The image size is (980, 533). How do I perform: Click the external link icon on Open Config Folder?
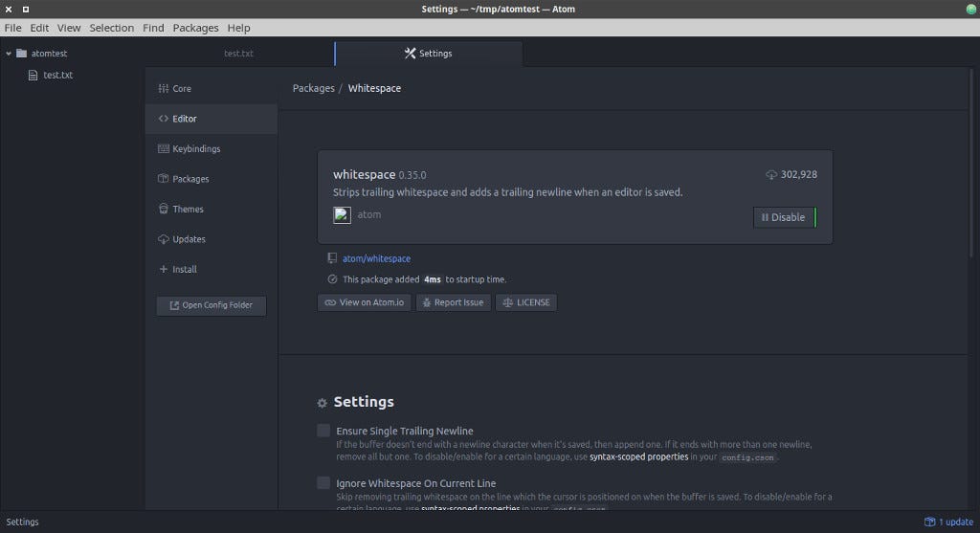point(174,305)
